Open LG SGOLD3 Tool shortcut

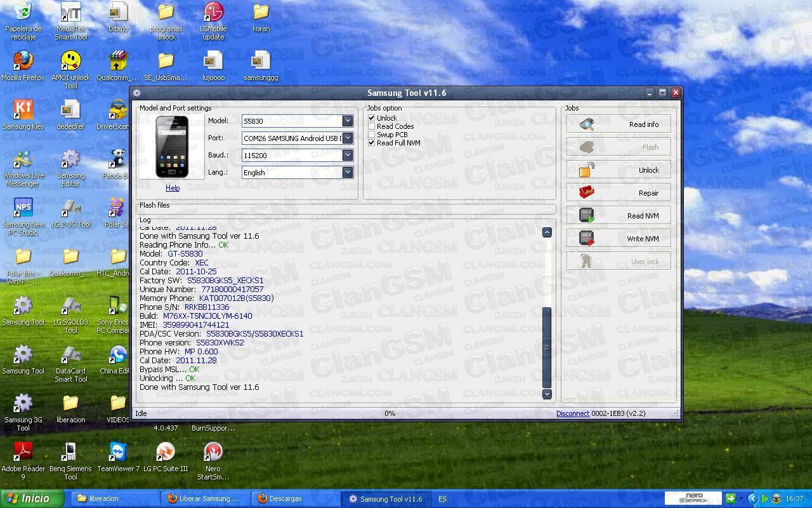[70, 314]
